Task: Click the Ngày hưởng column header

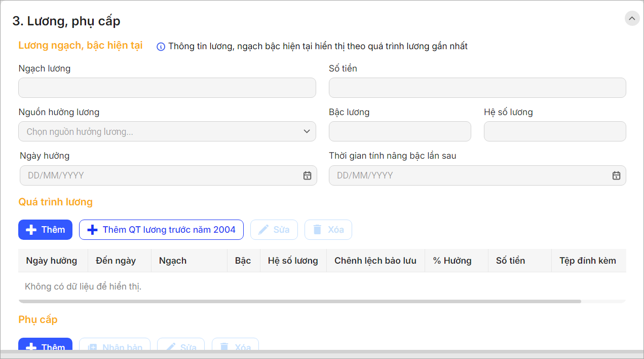Action: click(x=52, y=261)
